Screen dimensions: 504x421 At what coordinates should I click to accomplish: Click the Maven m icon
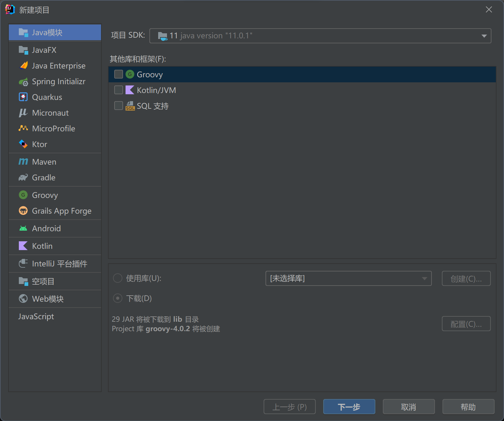click(23, 162)
